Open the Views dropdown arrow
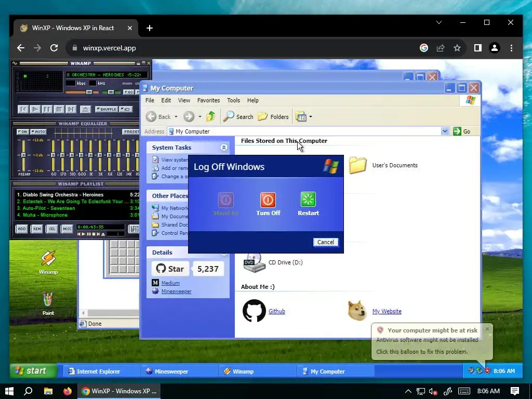 311,117
